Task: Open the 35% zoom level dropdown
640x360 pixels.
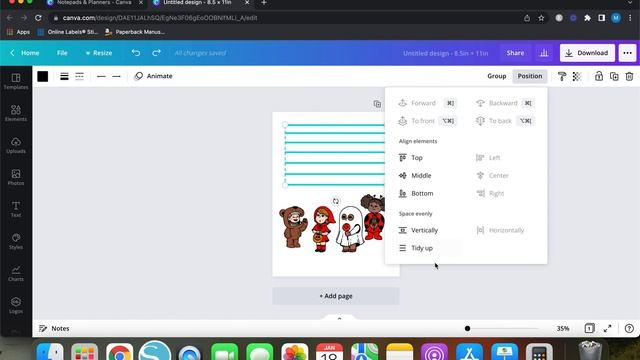Action: pos(563,328)
